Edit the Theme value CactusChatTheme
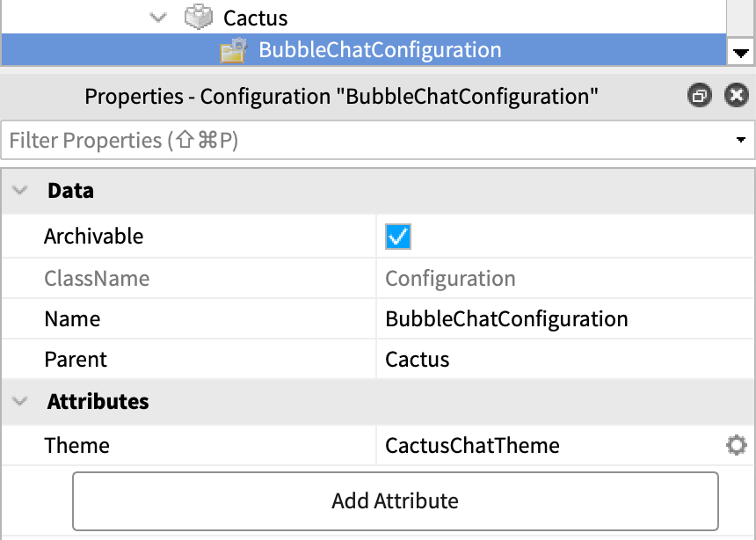This screenshot has width=756, height=540. pos(472,446)
